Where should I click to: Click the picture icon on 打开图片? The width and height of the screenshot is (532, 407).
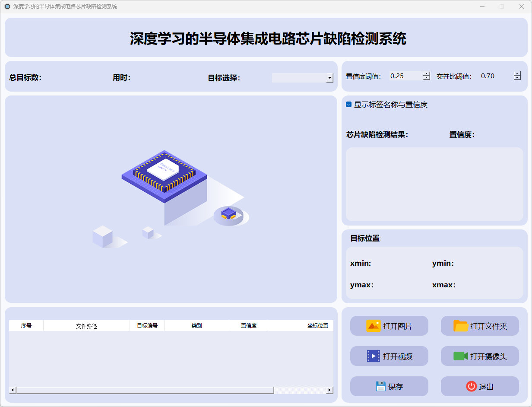point(373,326)
